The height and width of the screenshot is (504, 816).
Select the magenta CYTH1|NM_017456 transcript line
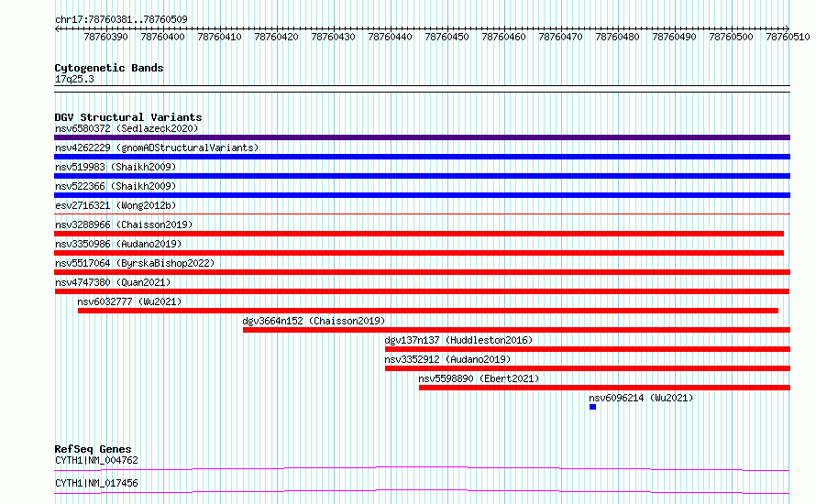click(422, 491)
